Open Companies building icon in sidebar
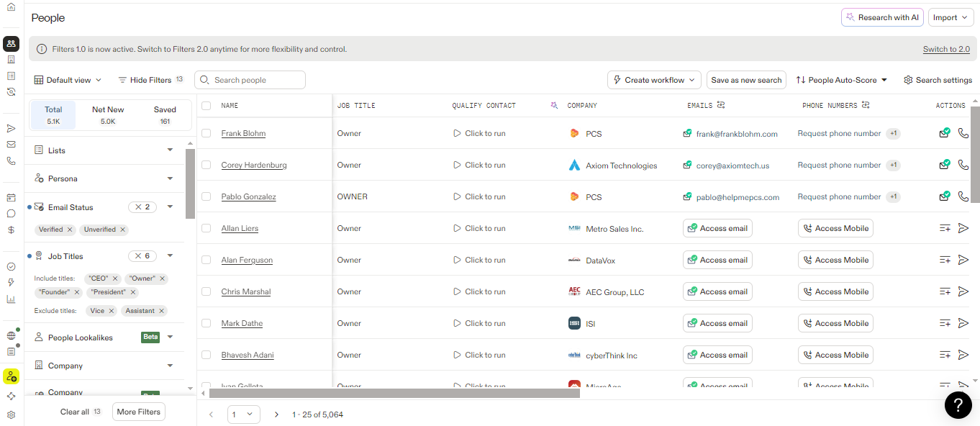 11,60
